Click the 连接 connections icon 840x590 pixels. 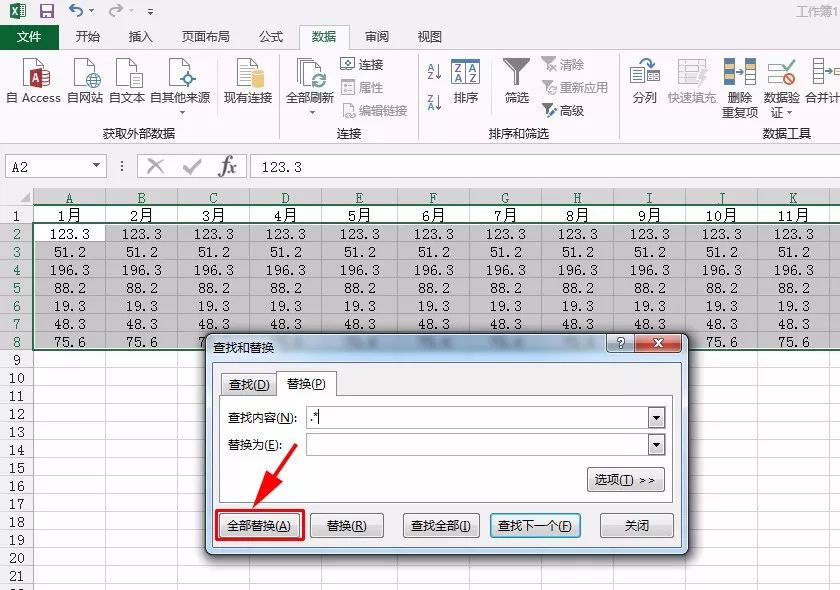coord(347,64)
